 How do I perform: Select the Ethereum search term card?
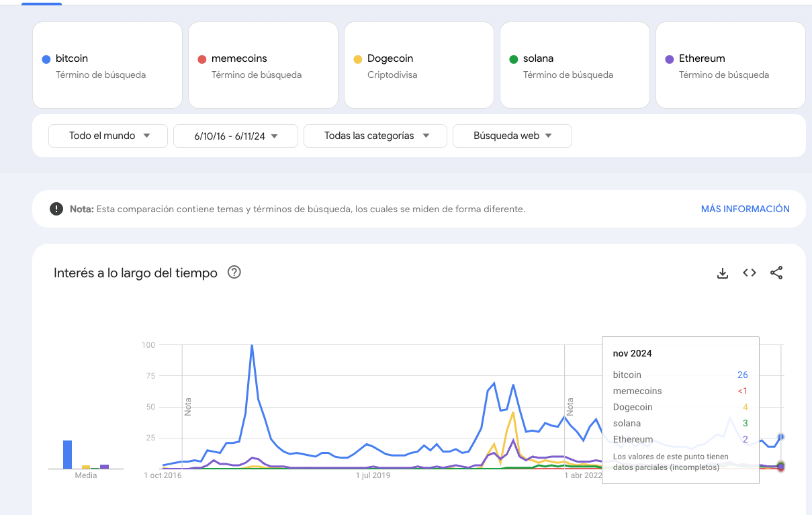[731, 65]
